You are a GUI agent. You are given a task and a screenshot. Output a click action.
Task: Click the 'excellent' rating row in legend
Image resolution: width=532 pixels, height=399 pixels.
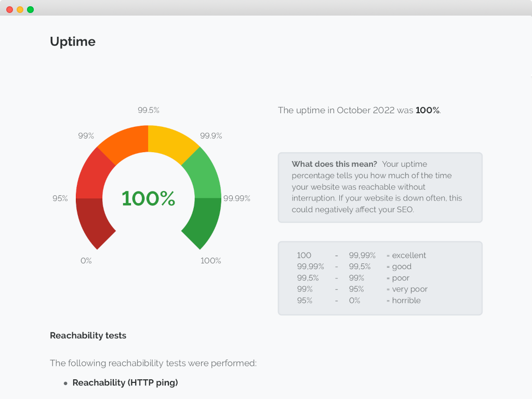361,256
